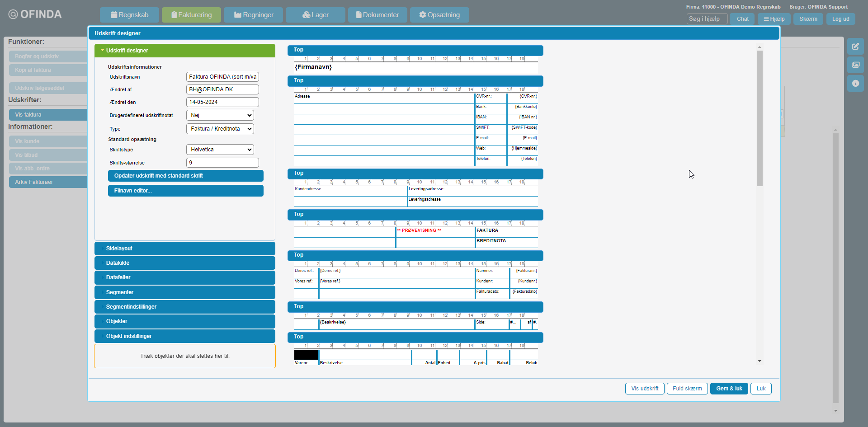868x427 pixels.
Task: Open Opsætning with the gear icon
Action: [439, 15]
